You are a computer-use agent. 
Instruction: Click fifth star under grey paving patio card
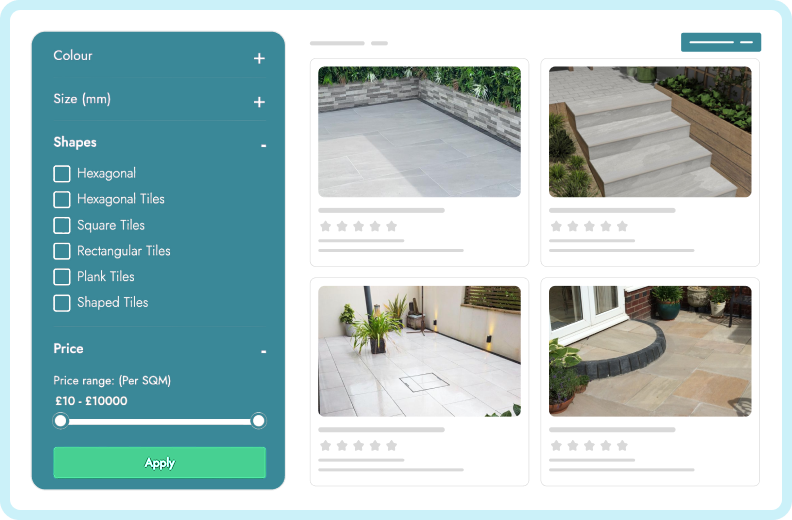[391, 226]
